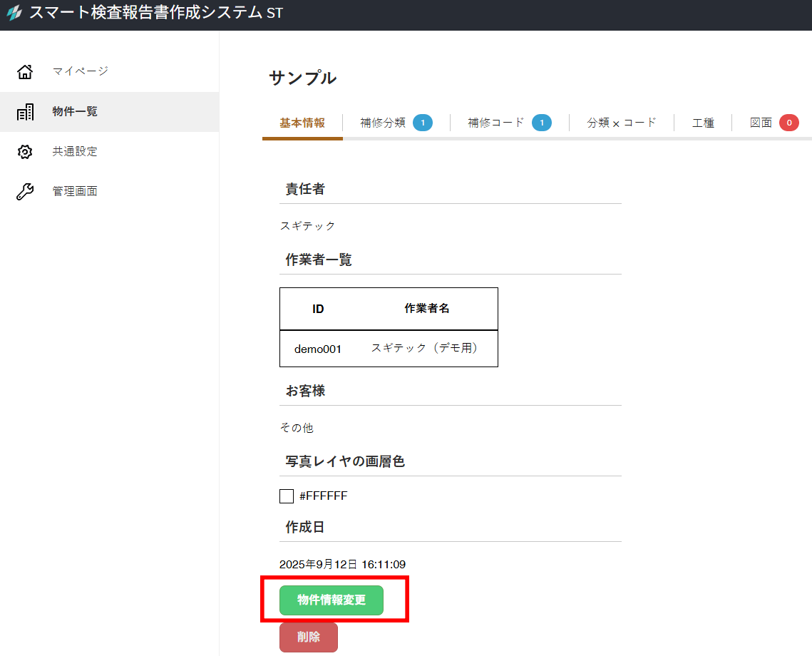812x656 pixels.
Task: Go to the 工種 tab
Action: [x=703, y=123]
